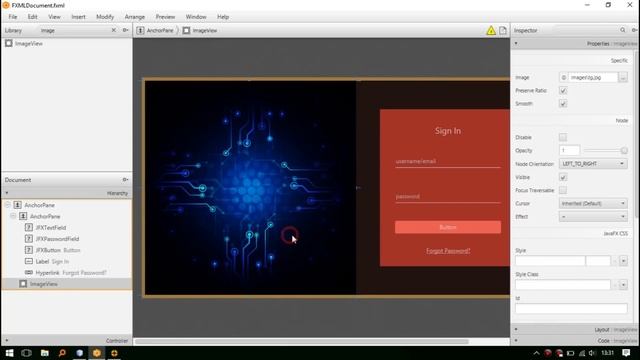The height and width of the screenshot is (360, 640).
Task: Open the Windows Start menu
Action: pyautogui.click(x=9, y=353)
